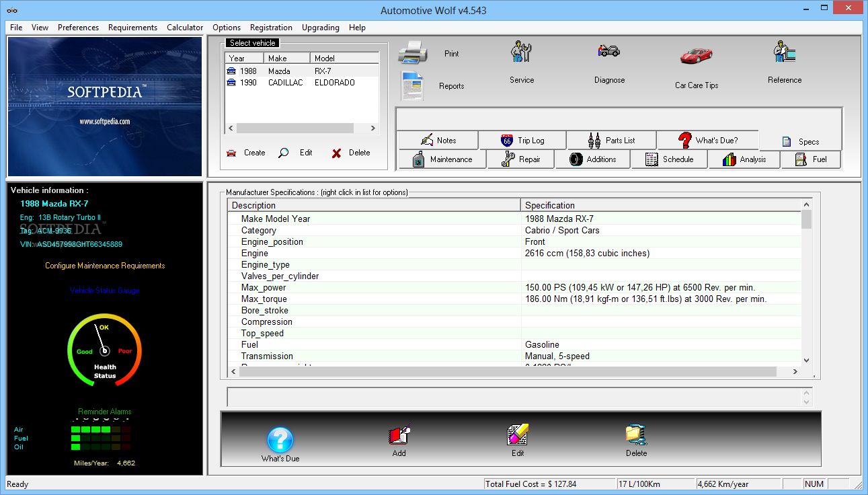The image size is (868, 495).
Task: Open the View menu
Action: [x=40, y=28]
